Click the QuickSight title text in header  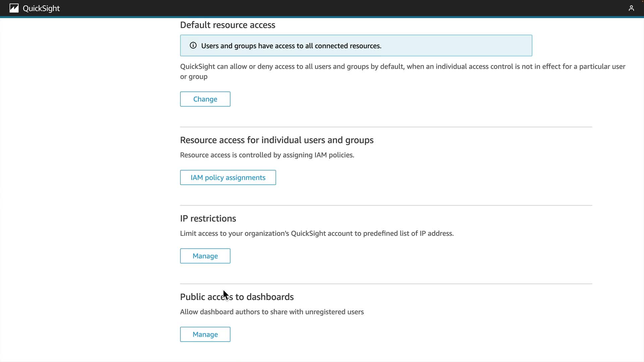coord(41,8)
